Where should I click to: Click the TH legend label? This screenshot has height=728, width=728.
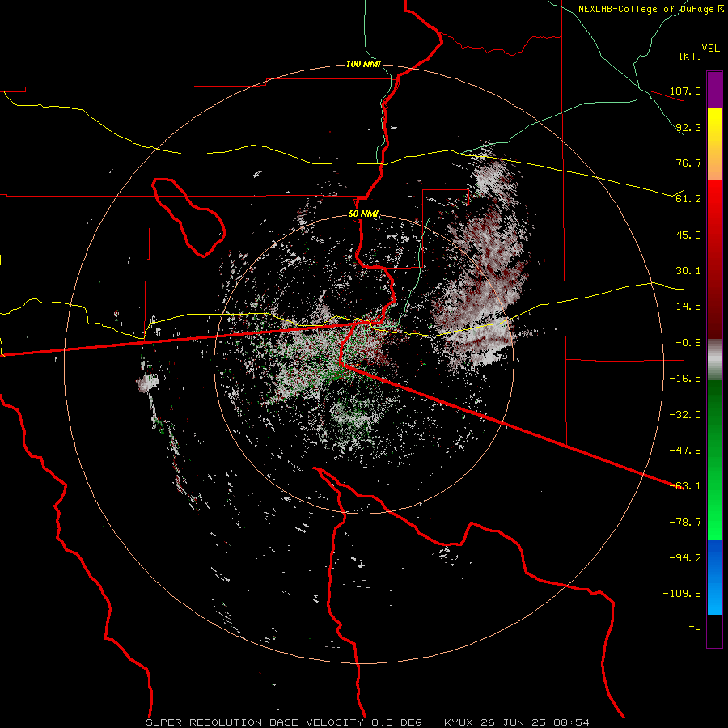click(x=695, y=630)
